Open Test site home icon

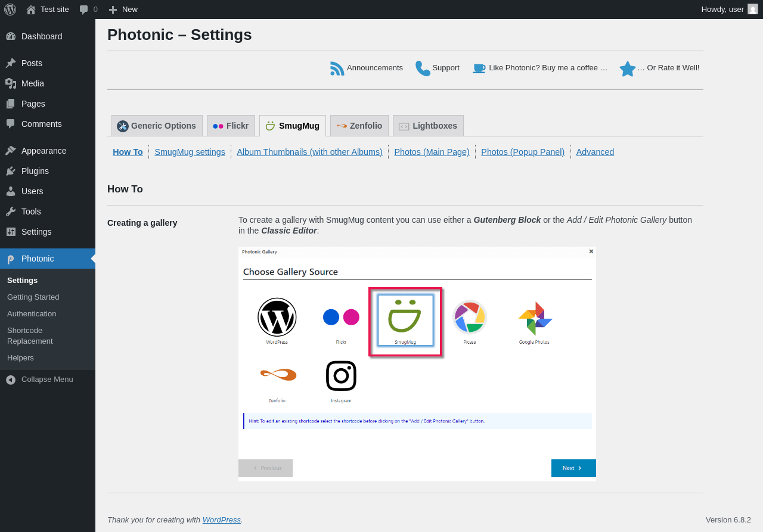point(31,10)
